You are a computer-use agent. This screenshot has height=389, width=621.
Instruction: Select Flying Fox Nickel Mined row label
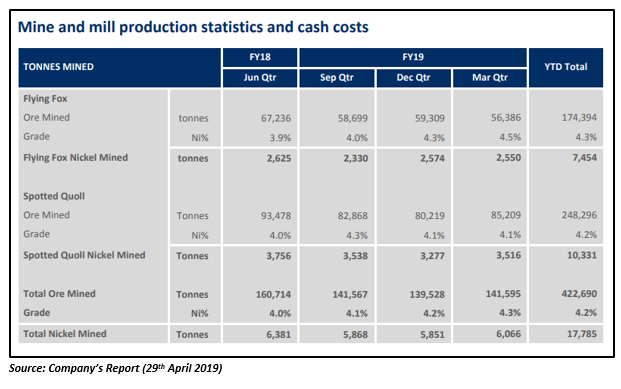tap(76, 158)
